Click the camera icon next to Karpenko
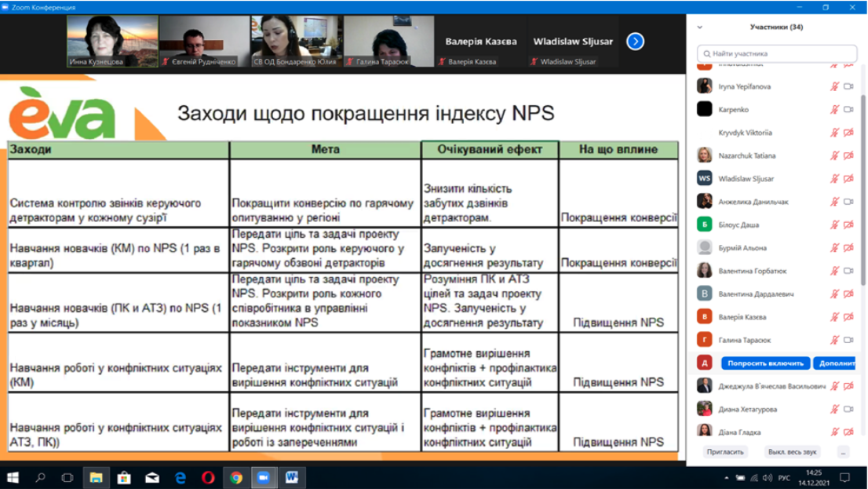868x489 pixels. [x=848, y=110]
